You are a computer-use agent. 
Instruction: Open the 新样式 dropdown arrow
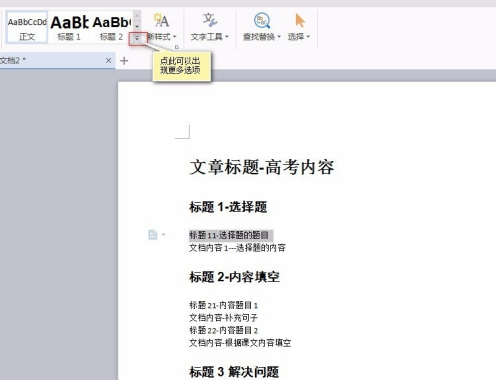[175, 37]
